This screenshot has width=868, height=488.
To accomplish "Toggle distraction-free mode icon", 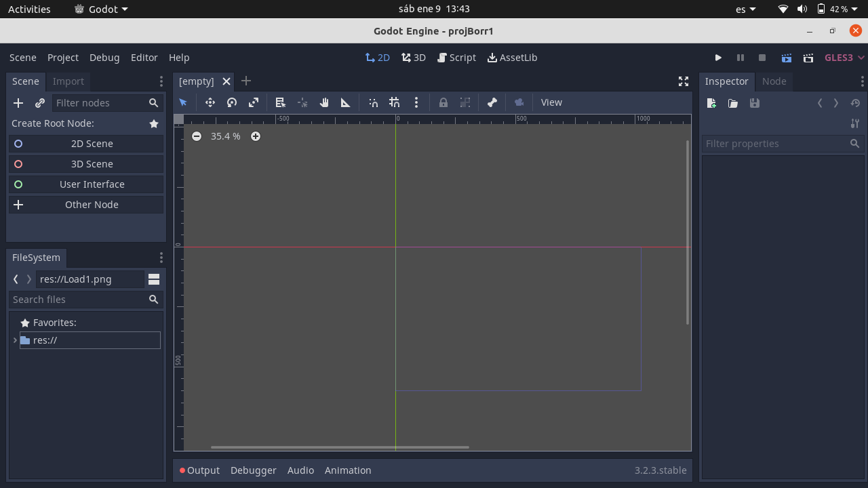I will 684,81.
